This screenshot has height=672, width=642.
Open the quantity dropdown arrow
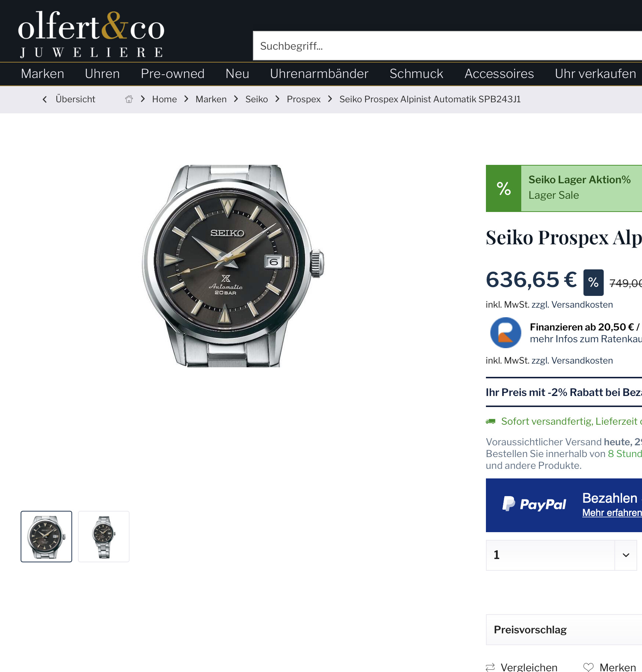pyautogui.click(x=626, y=555)
